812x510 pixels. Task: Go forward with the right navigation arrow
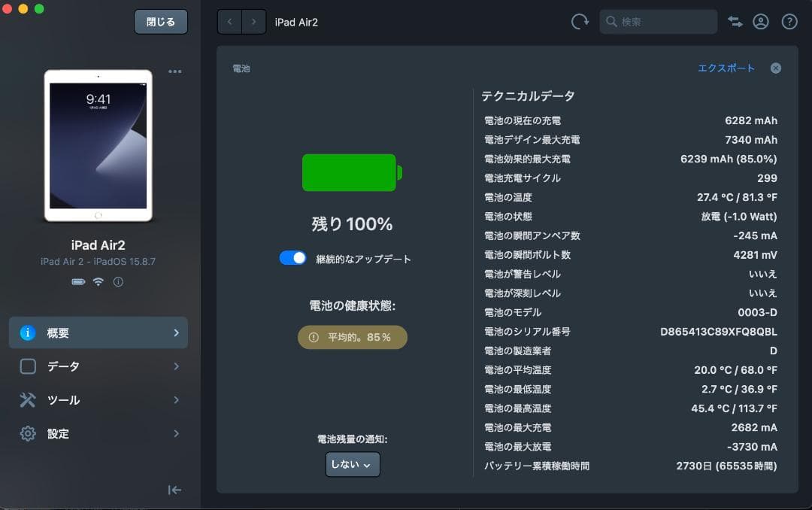coord(254,22)
